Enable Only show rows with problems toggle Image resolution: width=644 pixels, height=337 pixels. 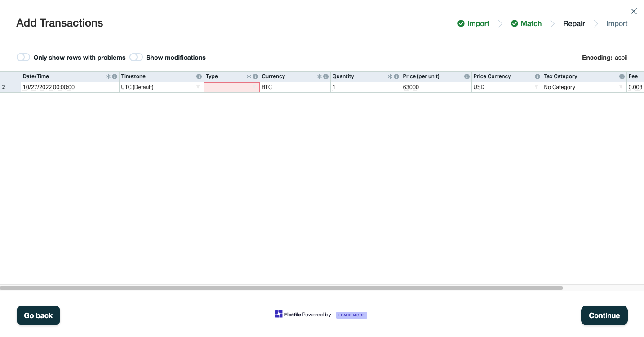pos(23,57)
